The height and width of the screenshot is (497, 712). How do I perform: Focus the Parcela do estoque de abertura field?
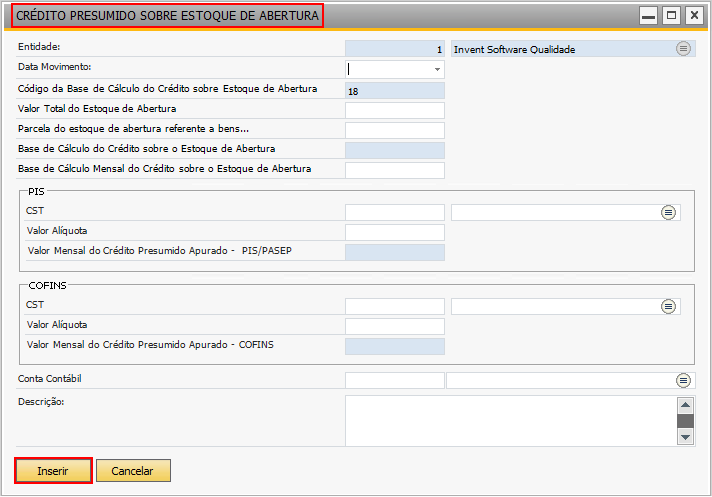[395, 130]
